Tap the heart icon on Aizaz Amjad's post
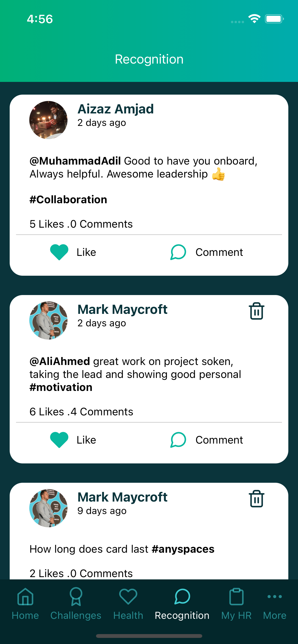298x644 pixels. click(59, 252)
